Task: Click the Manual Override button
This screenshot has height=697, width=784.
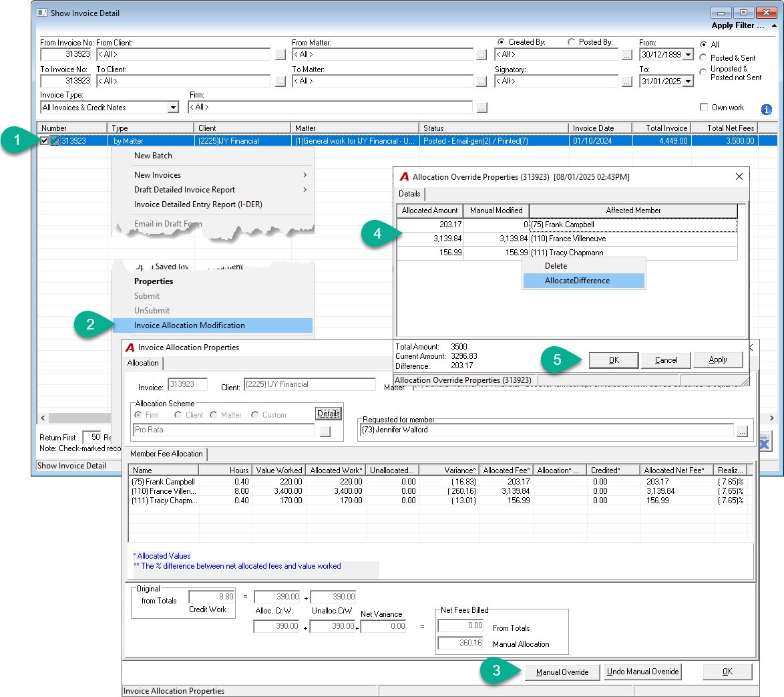Action: (562, 672)
